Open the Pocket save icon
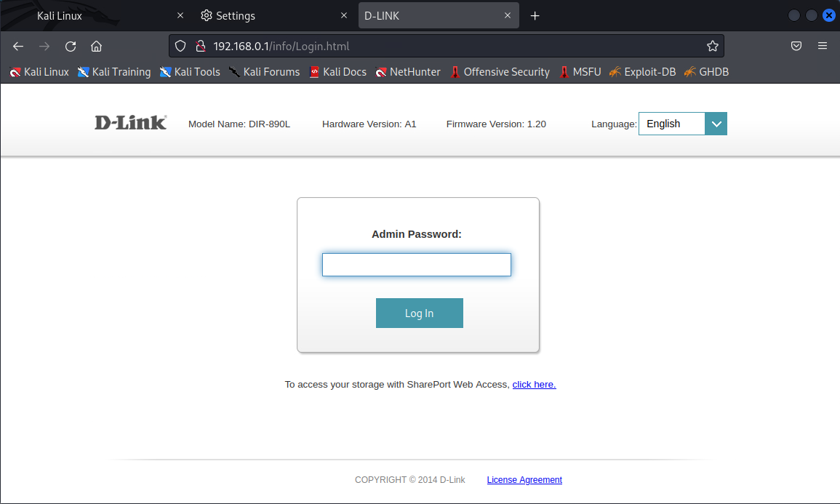Viewport: 840px width, 504px height. click(x=796, y=46)
